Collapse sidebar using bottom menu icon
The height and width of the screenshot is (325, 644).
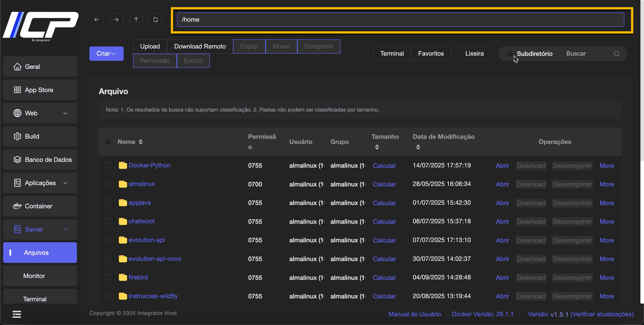coord(17,314)
